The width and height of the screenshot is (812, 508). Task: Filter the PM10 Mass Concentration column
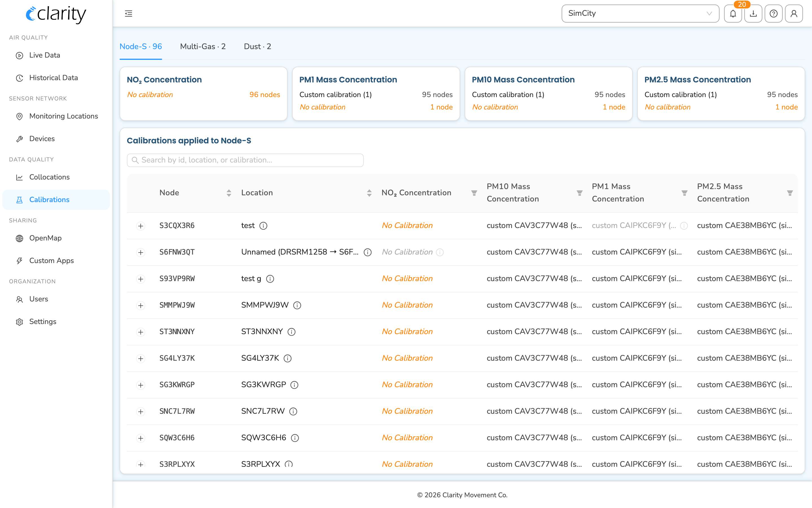579,193
